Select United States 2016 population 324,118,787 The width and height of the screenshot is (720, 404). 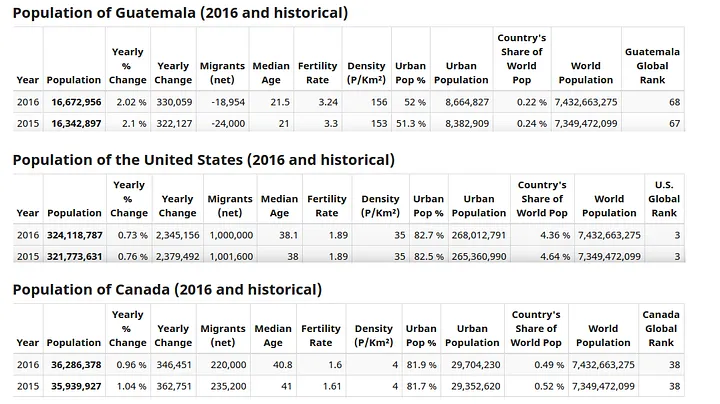click(x=74, y=235)
